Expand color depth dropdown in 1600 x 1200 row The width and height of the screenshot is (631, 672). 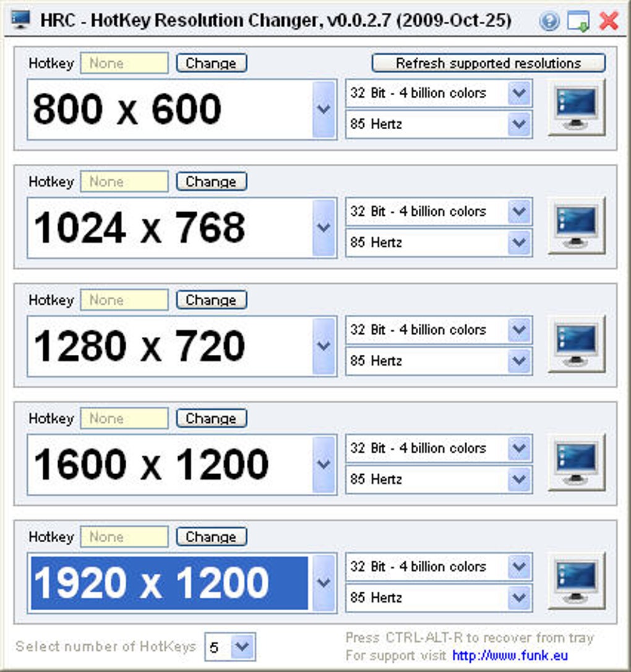519,448
